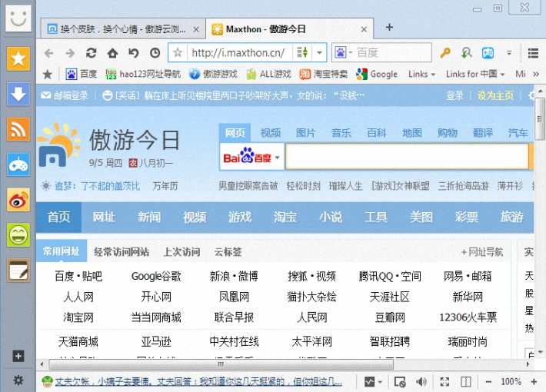Click the zoom out minus button
The height and width of the screenshot is (392, 546).
(488, 382)
